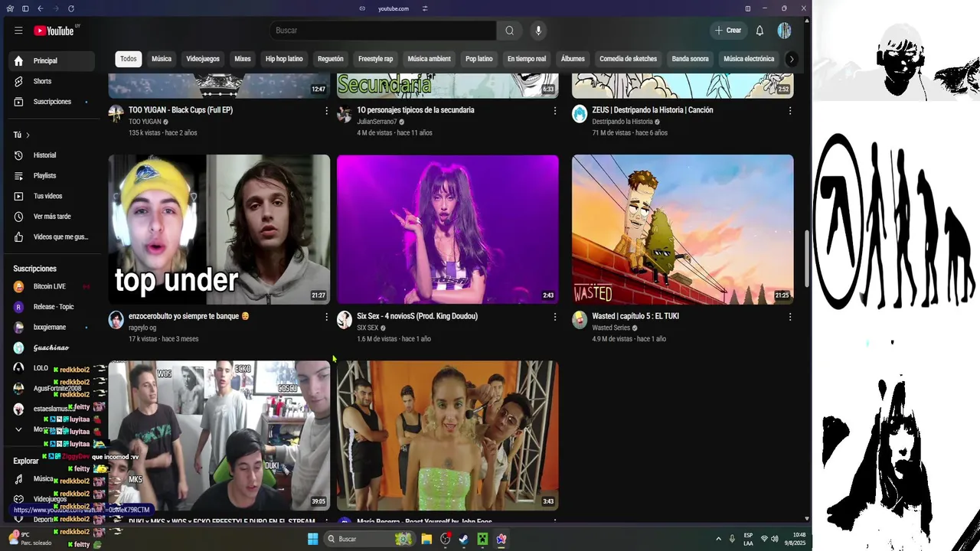Open Wasted EL TUKI cartoon thumbnail
980x551 pixels.
click(683, 230)
